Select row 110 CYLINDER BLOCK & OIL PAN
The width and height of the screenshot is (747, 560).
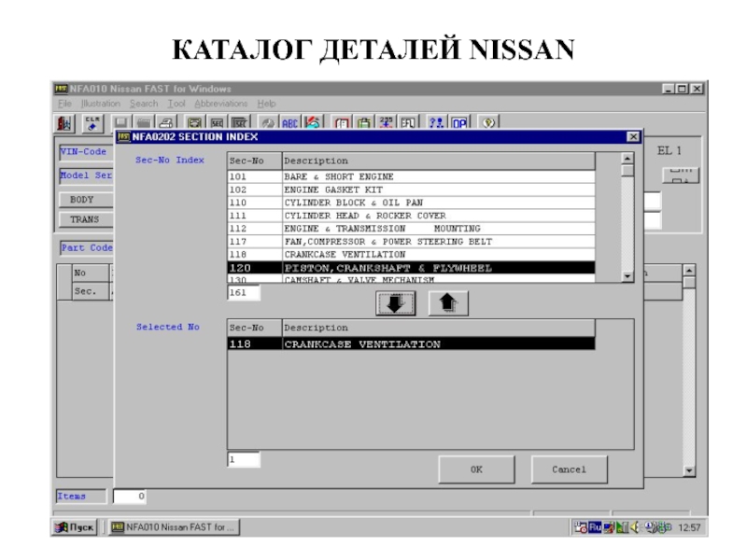click(411, 203)
